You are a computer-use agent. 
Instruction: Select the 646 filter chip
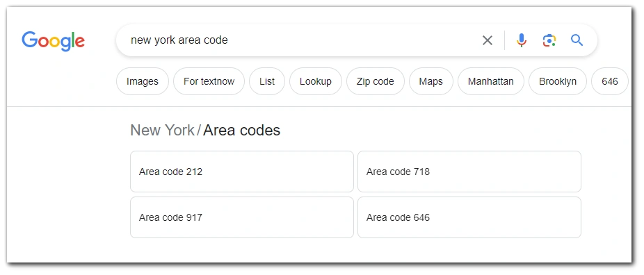610,81
